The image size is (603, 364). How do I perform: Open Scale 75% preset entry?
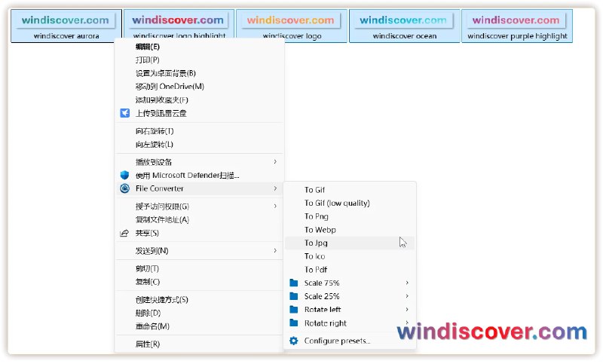pos(350,283)
